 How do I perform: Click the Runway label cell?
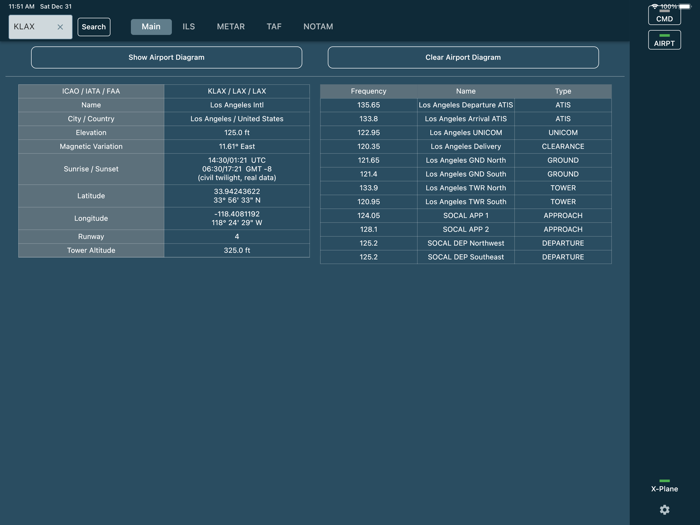pos(91,237)
